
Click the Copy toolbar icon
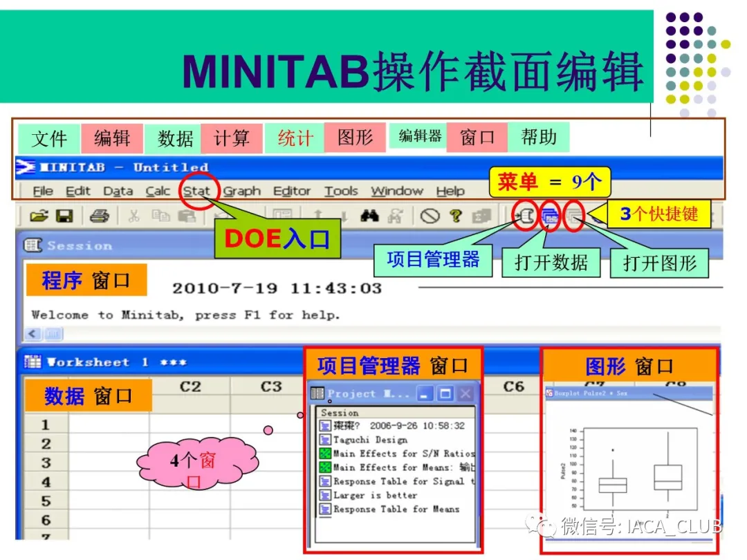click(x=160, y=216)
